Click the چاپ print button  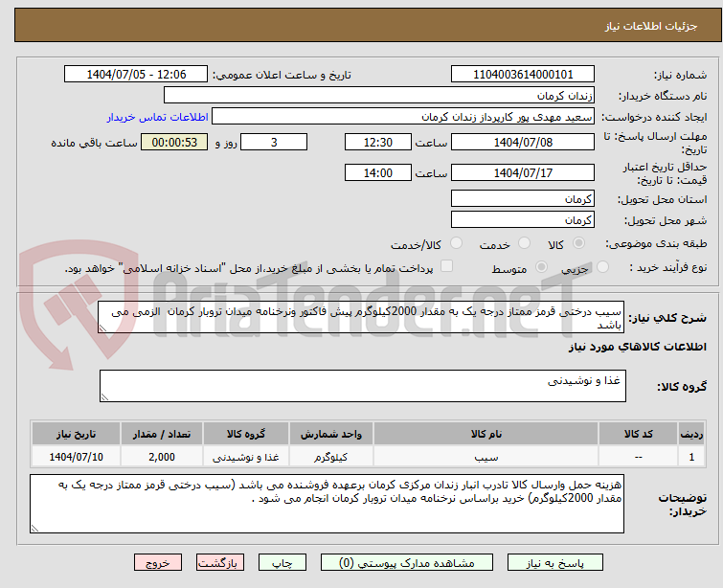click(282, 563)
